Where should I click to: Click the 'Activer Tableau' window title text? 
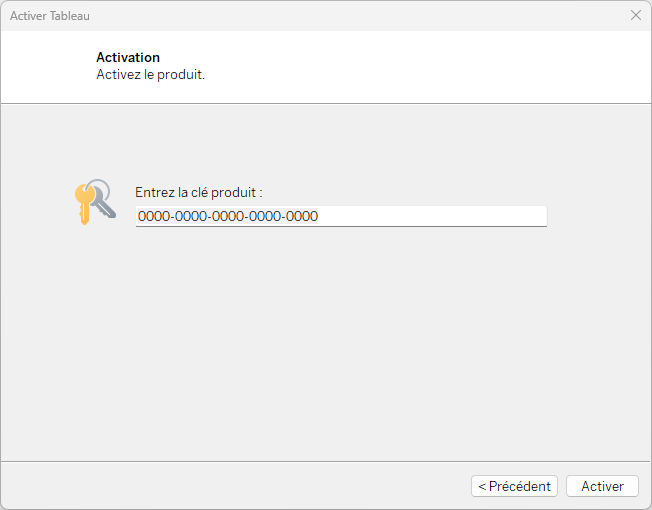pos(50,16)
